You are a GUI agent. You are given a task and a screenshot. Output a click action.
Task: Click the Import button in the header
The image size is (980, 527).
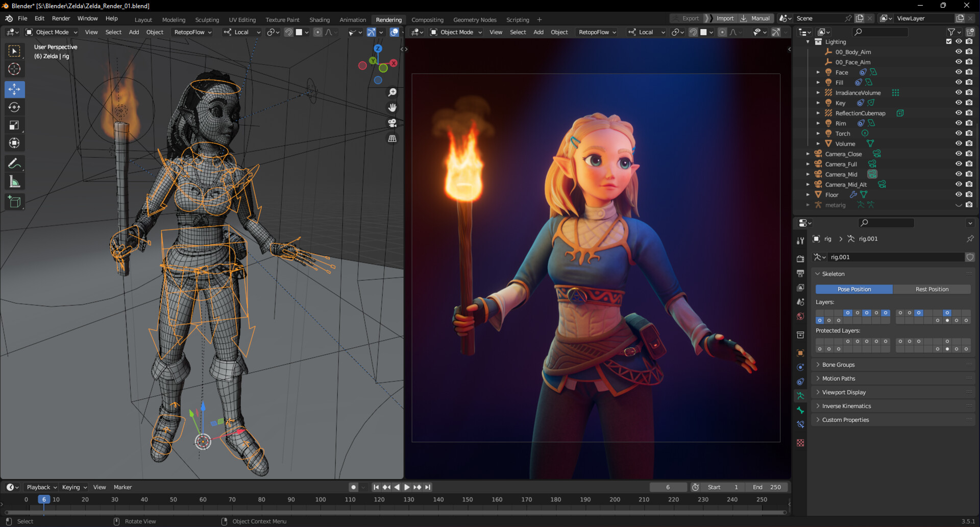(x=724, y=18)
